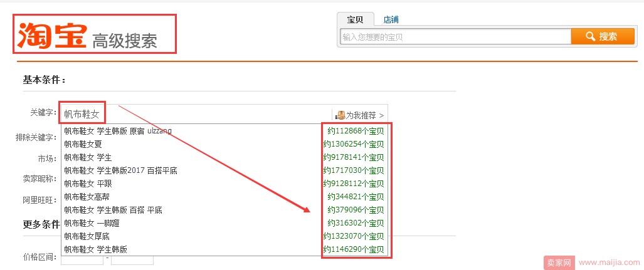Focus the top 输入您想要的宝贝 search box
The width and height of the screenshot is (644, 270).
point(455,36)
